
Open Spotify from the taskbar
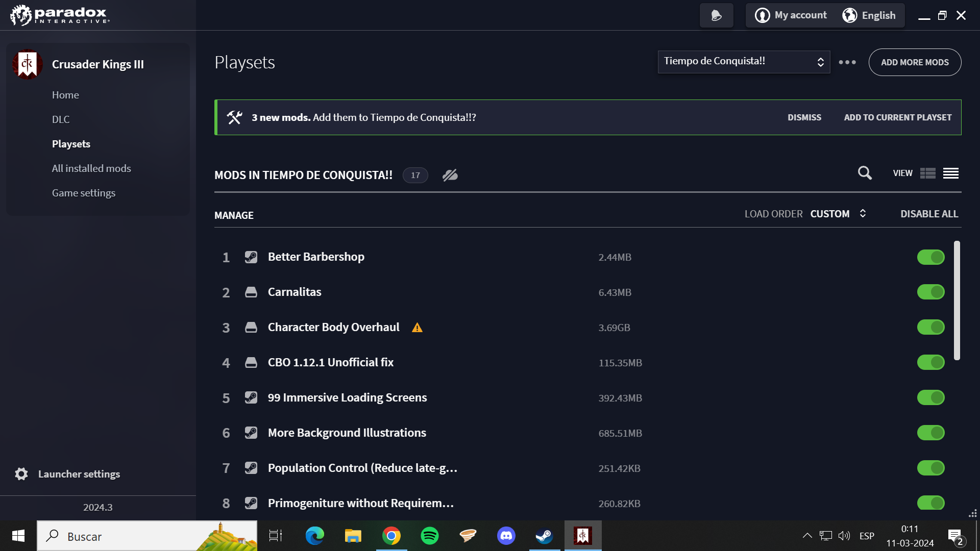click(x=430, y=536)
